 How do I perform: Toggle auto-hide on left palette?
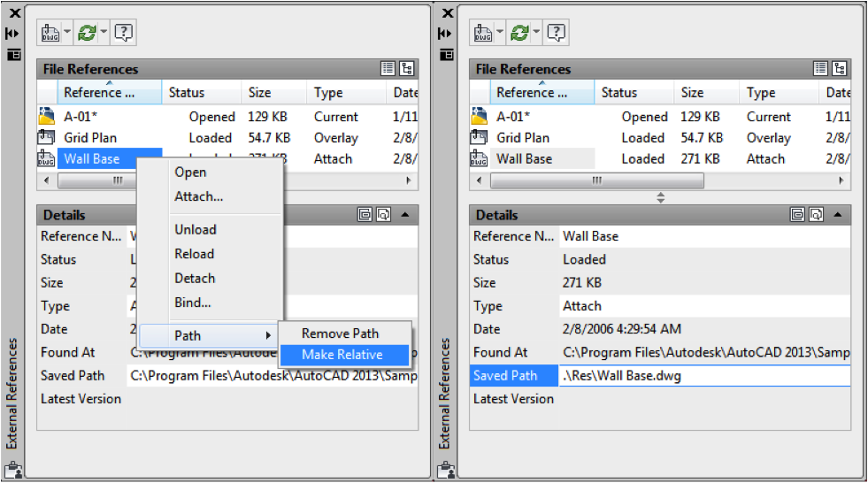pyautogui.click(x=12, y=34)
